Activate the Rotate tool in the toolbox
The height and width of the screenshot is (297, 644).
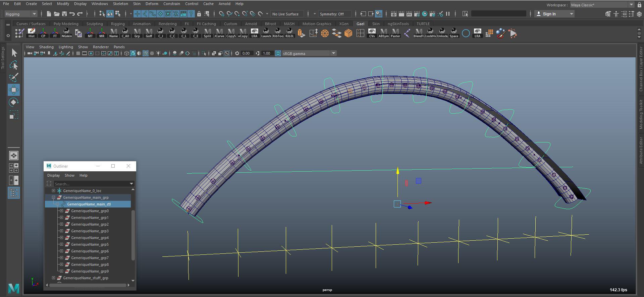click(14, 102)
